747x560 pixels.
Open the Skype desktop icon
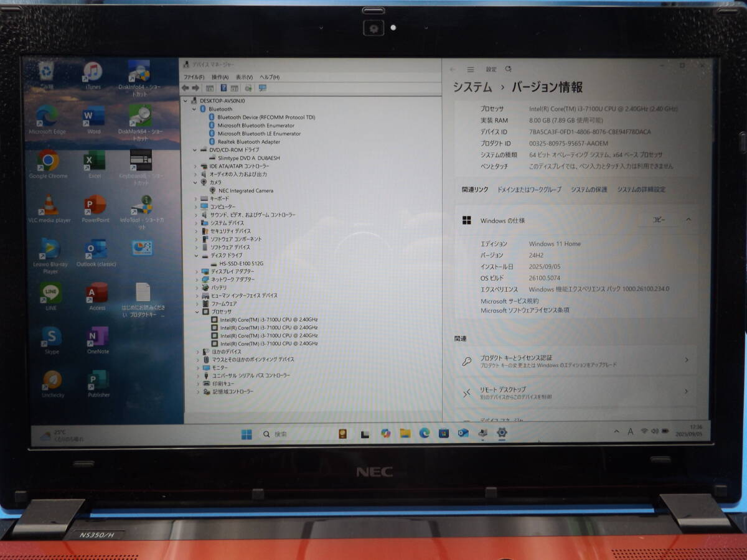click(x=52, y=340)
